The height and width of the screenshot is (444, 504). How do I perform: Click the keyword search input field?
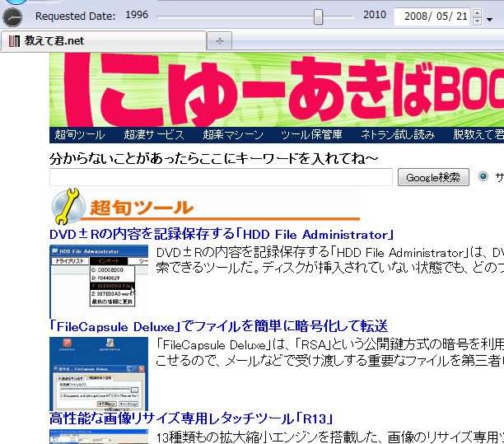(x=221, y=177)
